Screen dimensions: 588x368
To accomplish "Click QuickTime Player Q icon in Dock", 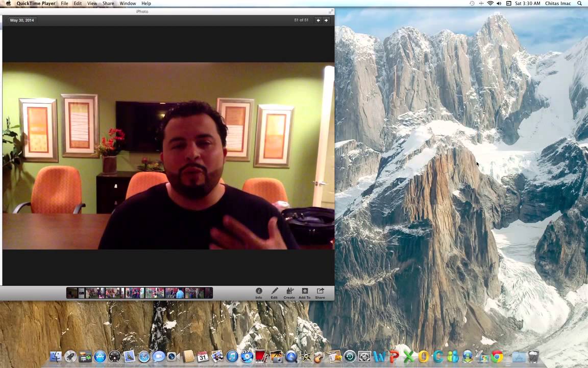I will point(291,356).
